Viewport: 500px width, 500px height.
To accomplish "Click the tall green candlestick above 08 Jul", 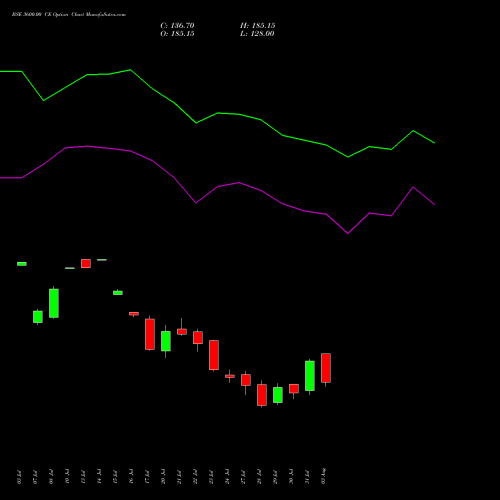I will coord(54,303).
